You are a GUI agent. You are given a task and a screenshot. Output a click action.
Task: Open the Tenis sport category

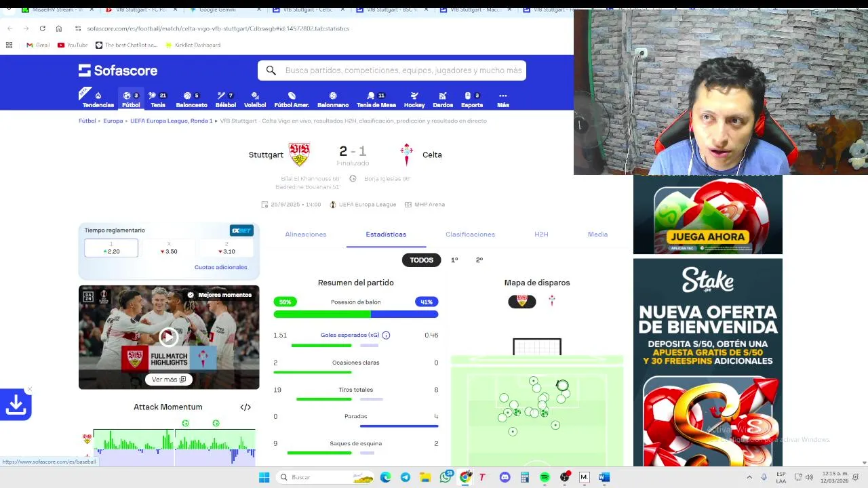click(158, 100)
